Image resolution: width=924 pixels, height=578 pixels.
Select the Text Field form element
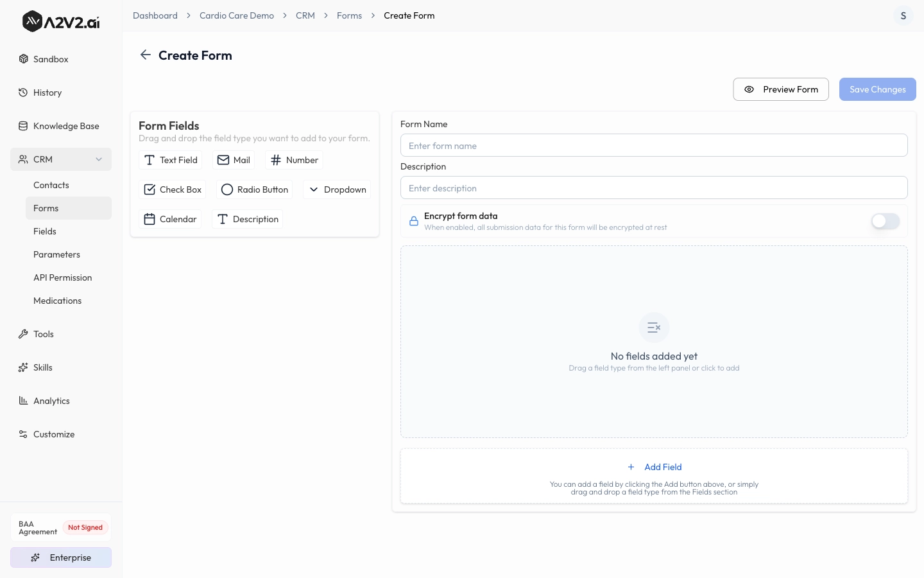coord(171,160)
